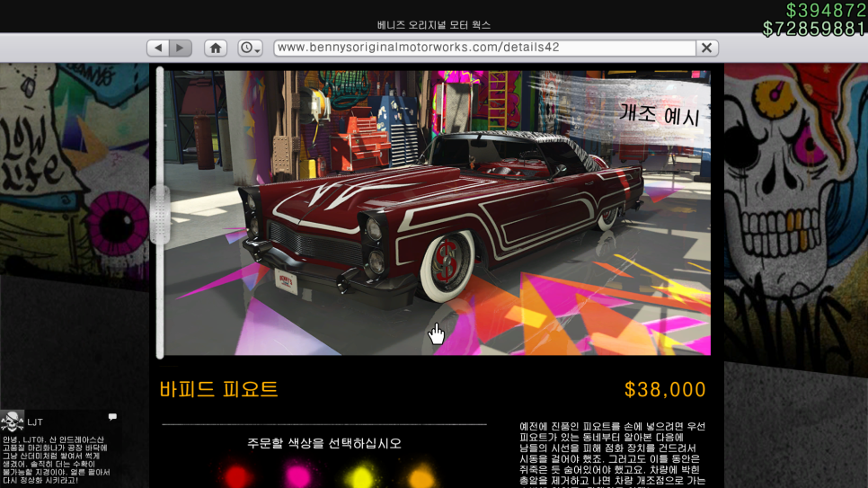Go forward with the browser forward arrow

coord(181,48)
